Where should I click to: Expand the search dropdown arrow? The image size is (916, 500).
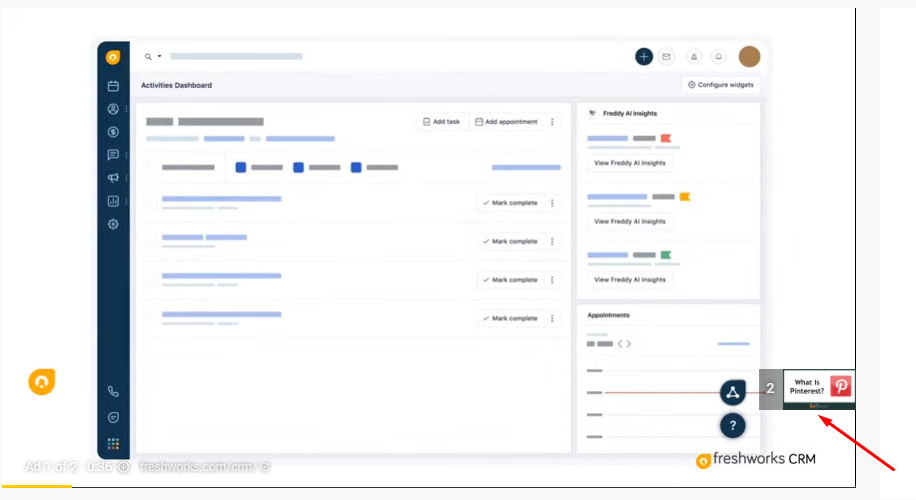pyautogui.click(x=159, y=57)
